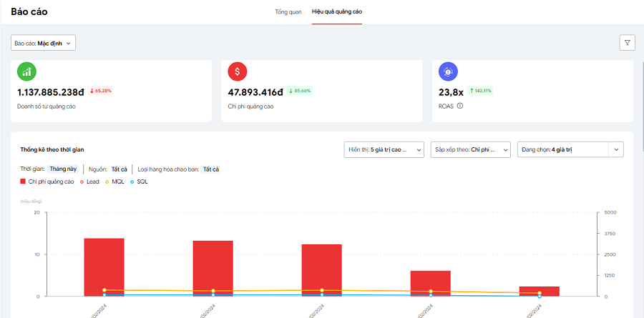
Task: Click the green 142,11% increase badge
Action: point(481,91)
